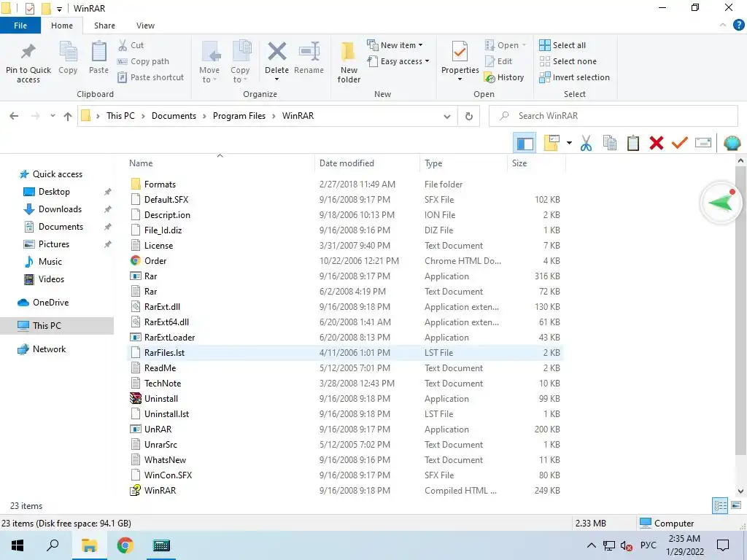Open the Move to dropdown
The image size is (747, 560).
click(209, 63)
